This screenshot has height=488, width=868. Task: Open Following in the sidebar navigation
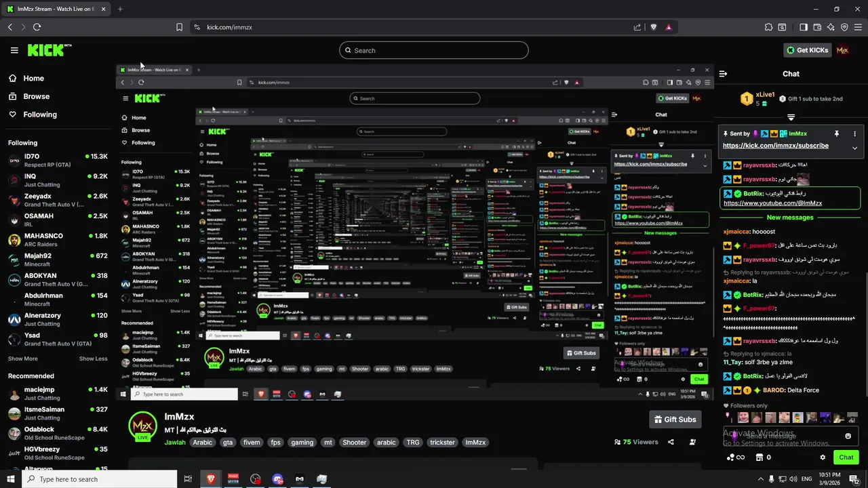(x=33, y=115)
